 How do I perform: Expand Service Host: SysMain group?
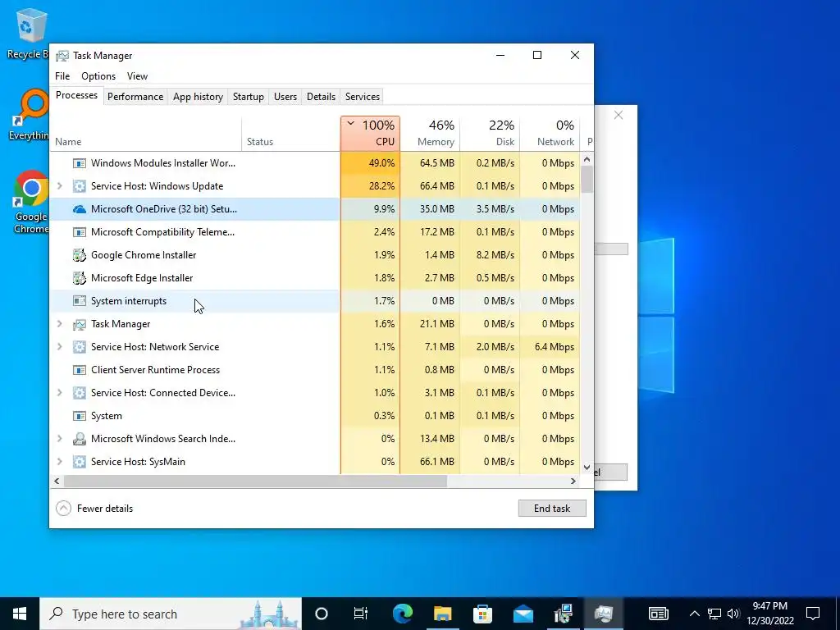click(x=59, y=462)
